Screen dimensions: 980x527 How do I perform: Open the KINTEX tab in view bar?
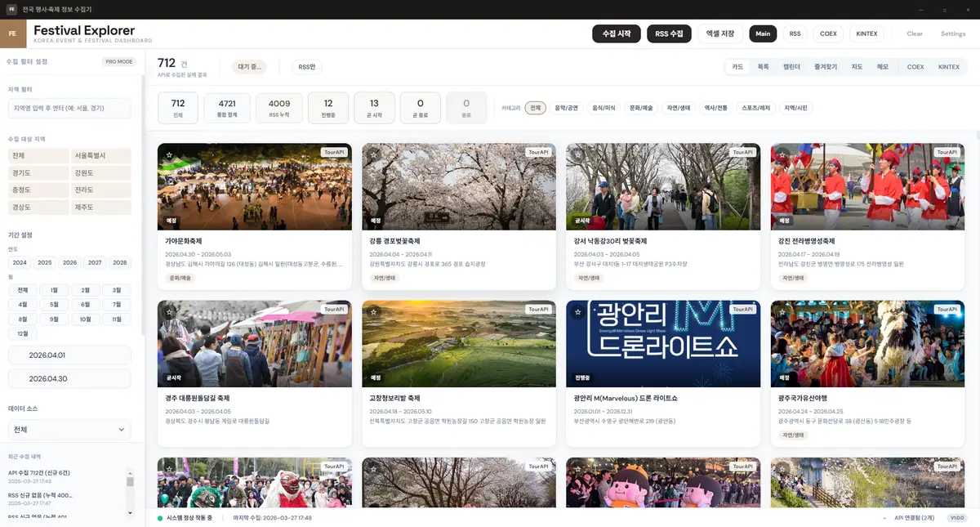[949, 67]
